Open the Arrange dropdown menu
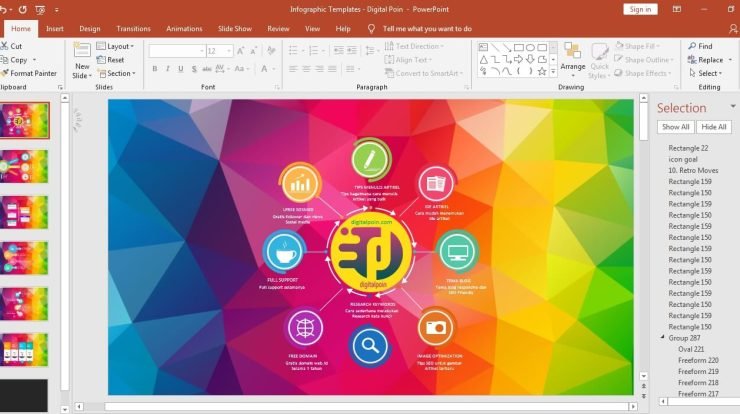Screen dimensions: 740x414 click(572, 60)
